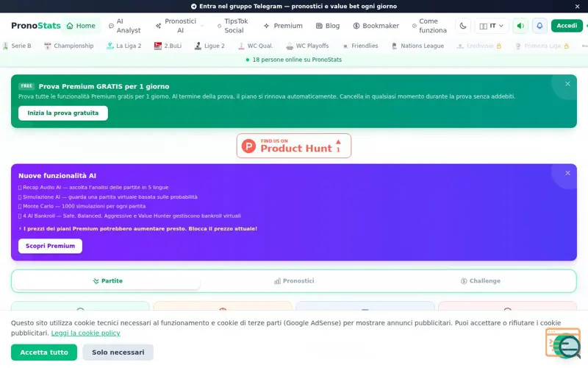Switch to the Partite tab
This screenshot has width=588, height=368.
107,281
